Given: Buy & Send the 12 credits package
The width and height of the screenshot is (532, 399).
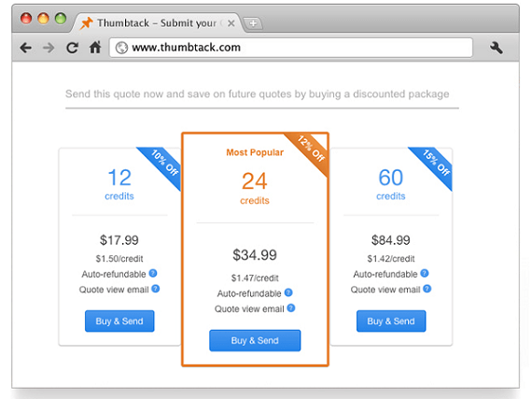Looking at the screenshot, I should 119,321.
